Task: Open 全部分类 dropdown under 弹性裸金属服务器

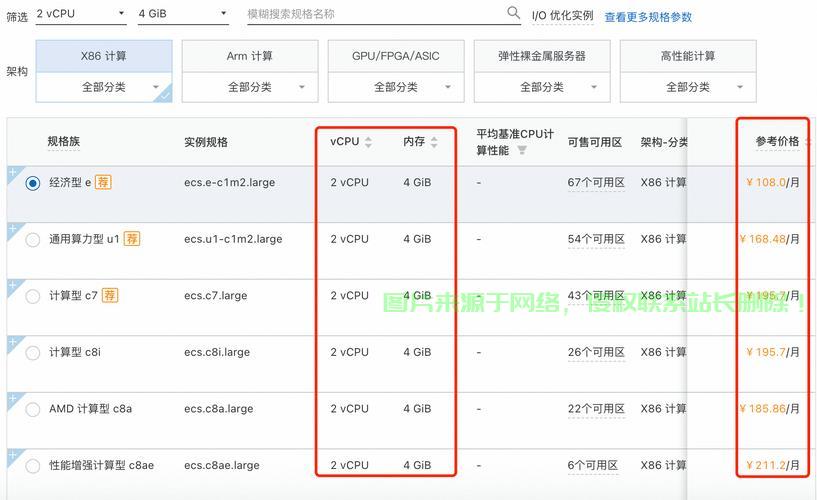Action: point(542,87)
